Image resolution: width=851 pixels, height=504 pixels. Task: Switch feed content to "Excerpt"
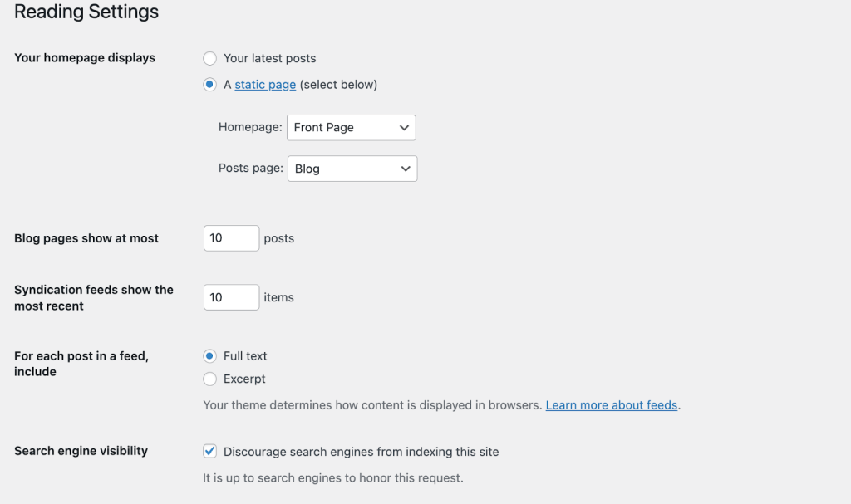[x=209, y=379]
